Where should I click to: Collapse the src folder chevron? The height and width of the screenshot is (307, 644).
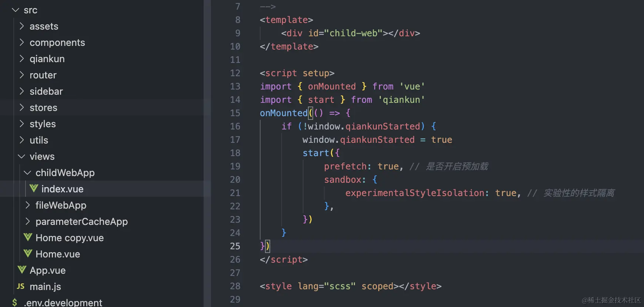(16, 10)
